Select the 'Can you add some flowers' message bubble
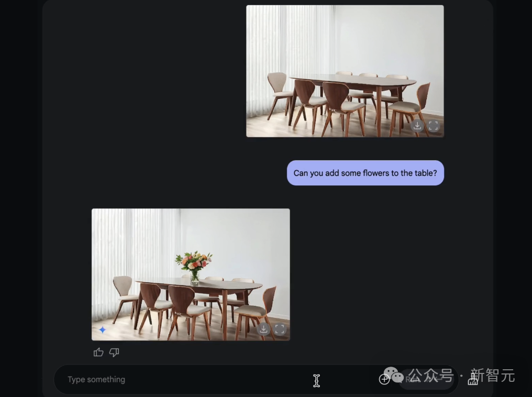Viewport: 532px width, 397px height. [x=365, y=173]
